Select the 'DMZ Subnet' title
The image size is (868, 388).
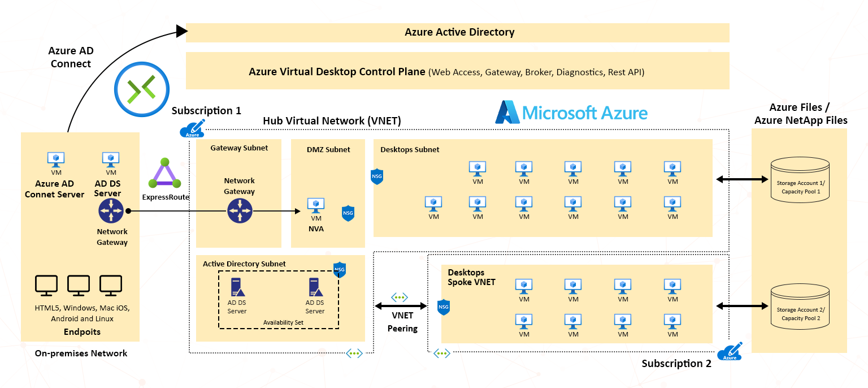point(328,150)
